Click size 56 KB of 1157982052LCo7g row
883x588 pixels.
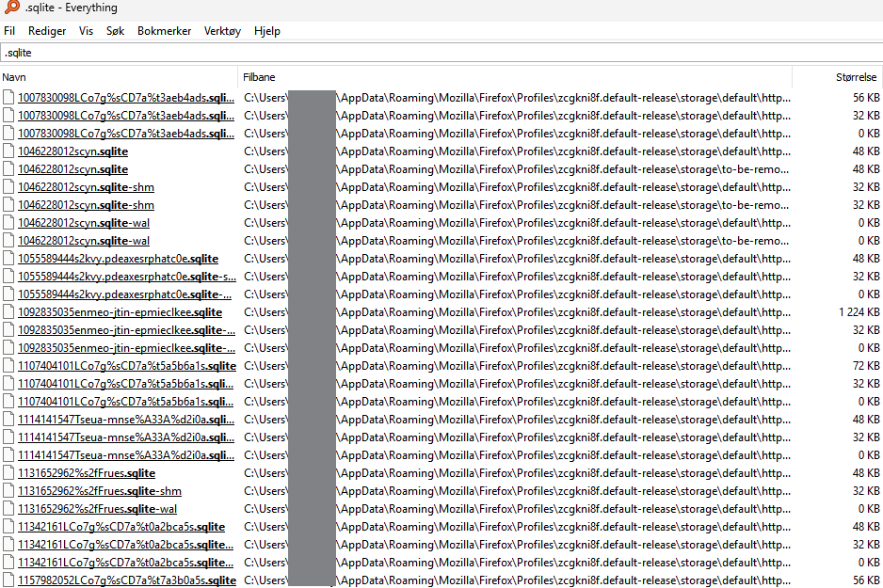(865, 580)
